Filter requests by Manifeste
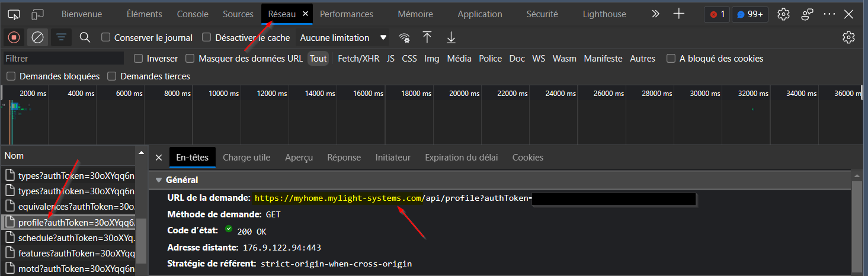Viewport: 868px width, 276px height. (603, 58)
